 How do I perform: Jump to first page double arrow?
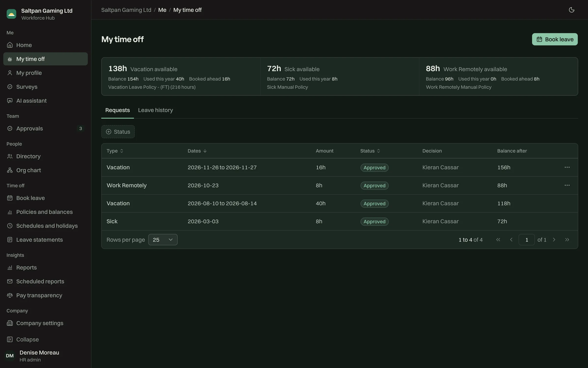498,240
